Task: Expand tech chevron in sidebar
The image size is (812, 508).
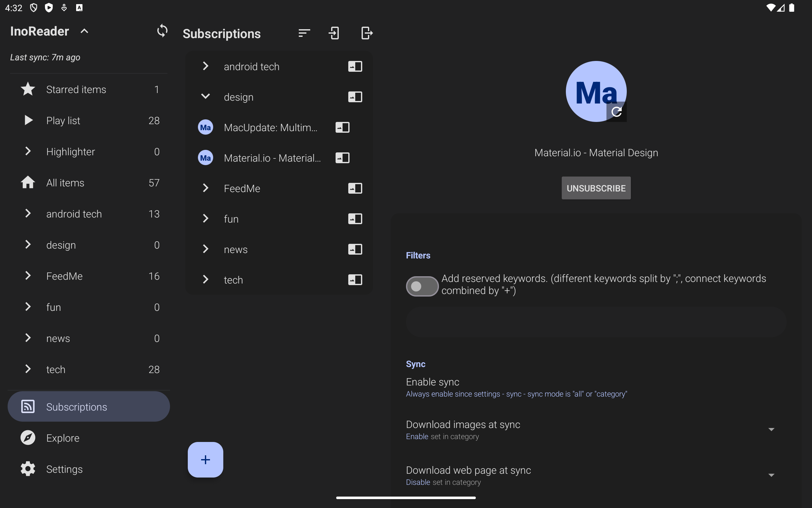Action: 28,369
